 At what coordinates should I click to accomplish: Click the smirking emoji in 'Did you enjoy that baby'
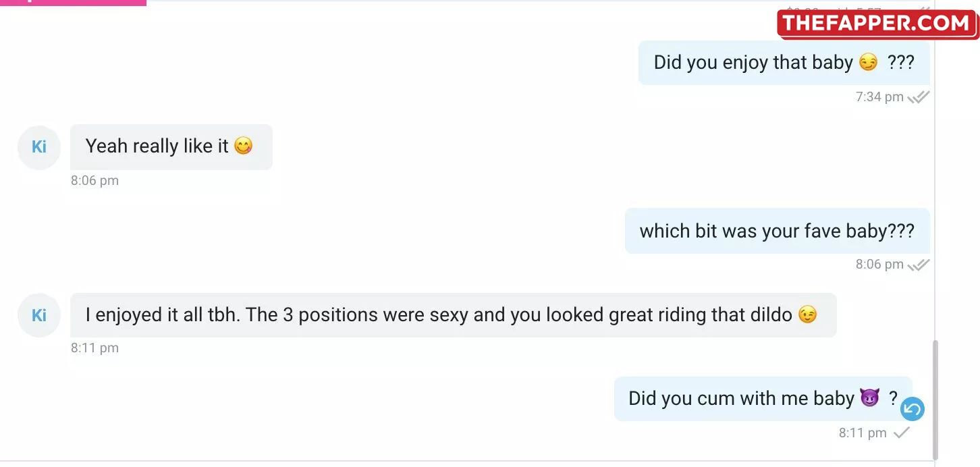pos(868,63)
